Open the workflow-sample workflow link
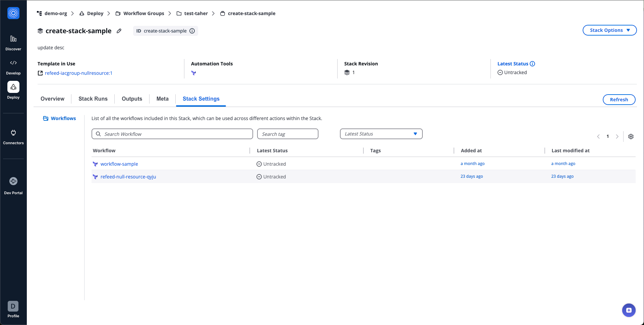Viewport: 644px width, 325px height. (119, 164)
